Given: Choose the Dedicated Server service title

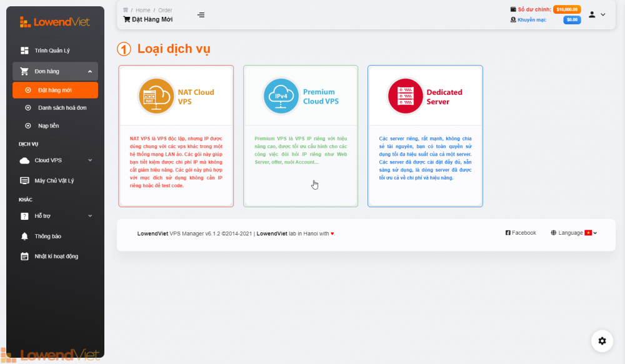Looking at the screenshot, I should click(x=444, y=97).
